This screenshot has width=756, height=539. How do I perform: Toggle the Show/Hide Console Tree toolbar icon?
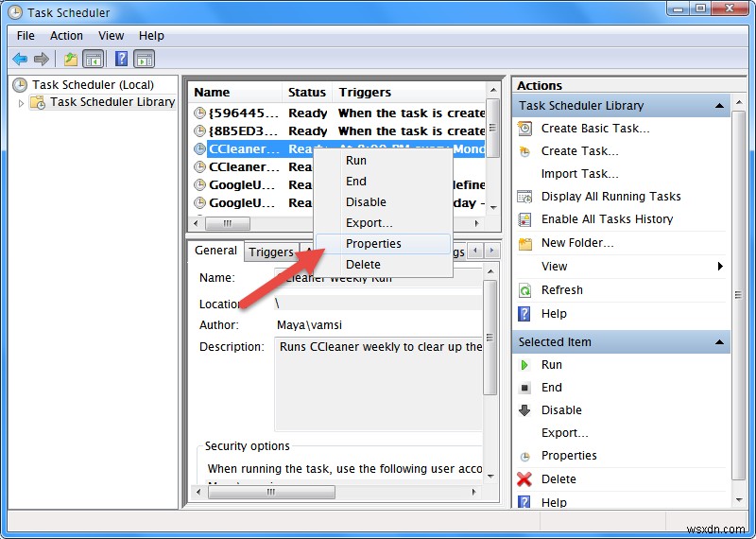coord(93,60)
